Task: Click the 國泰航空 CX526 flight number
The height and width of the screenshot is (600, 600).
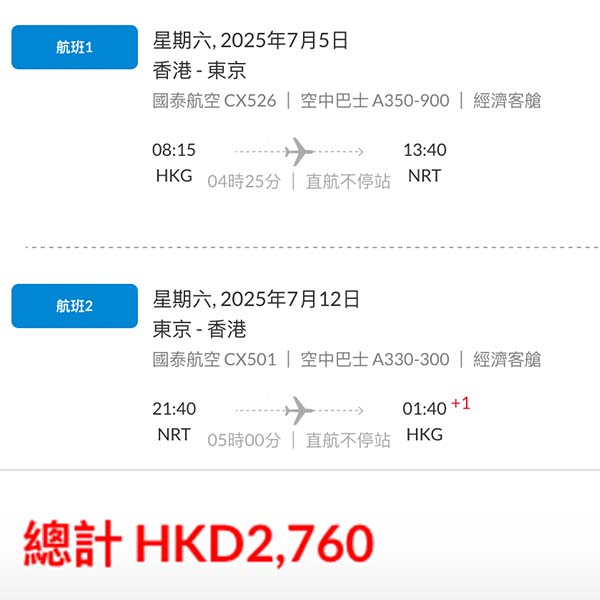Action: tap(214, 101)
